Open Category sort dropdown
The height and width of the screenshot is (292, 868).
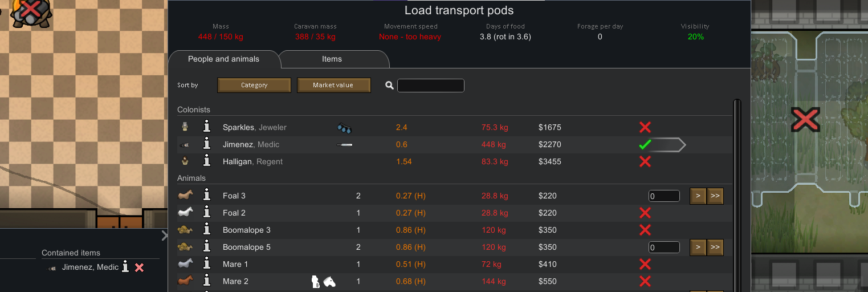(x=254, y=85)
